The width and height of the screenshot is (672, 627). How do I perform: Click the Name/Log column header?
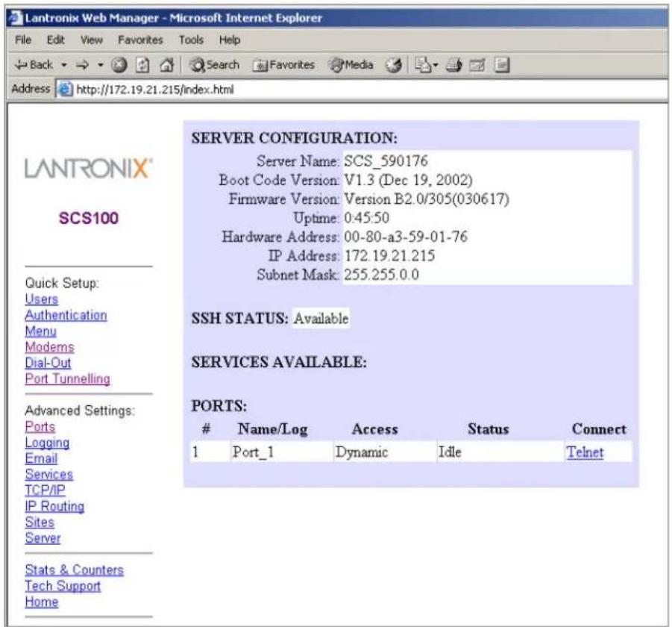272,429
